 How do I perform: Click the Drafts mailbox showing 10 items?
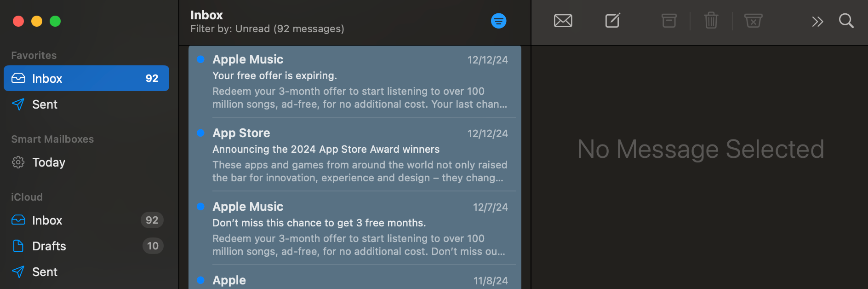pos(48,246)
